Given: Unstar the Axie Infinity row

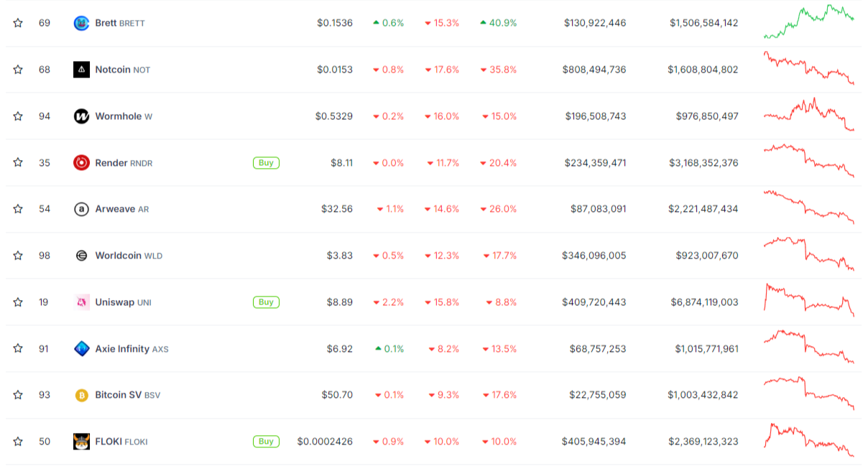Looking at the screenshot, I should pyautogui.click(x=17, y=348).
